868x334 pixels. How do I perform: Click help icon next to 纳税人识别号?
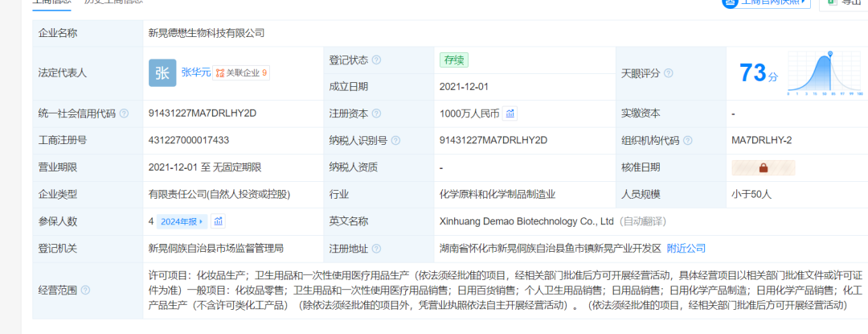coord(394,141)
